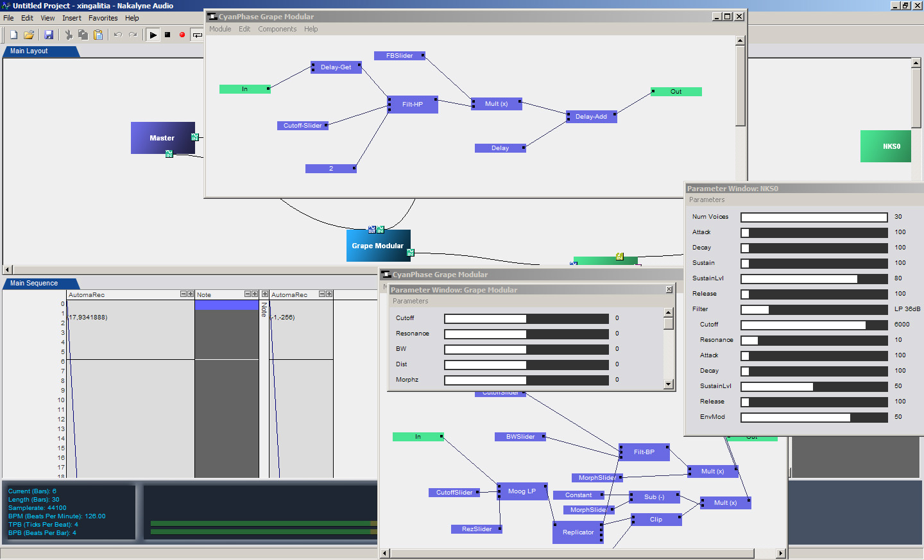Save the project with the floppy icon

point(49,35)
